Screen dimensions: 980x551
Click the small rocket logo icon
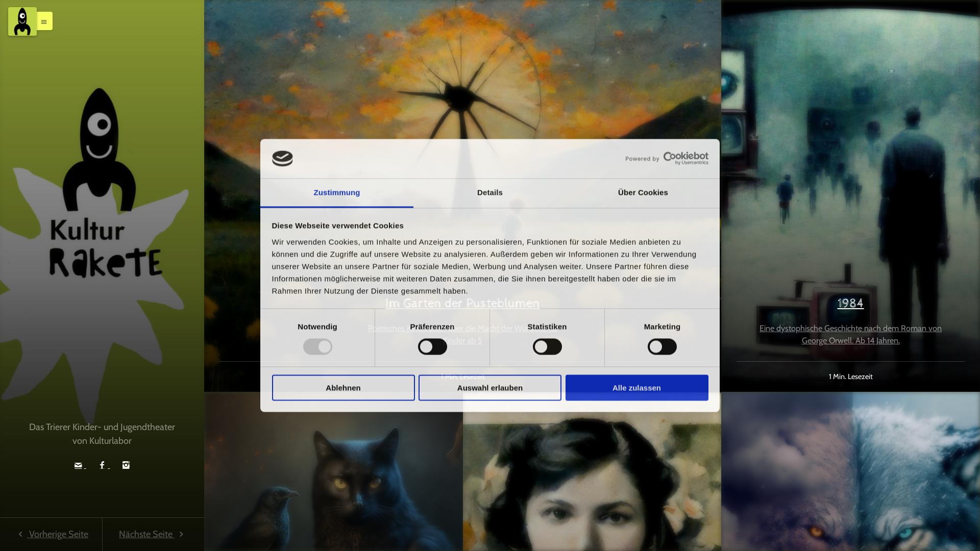pyautogui.click(x=22, y=21)
